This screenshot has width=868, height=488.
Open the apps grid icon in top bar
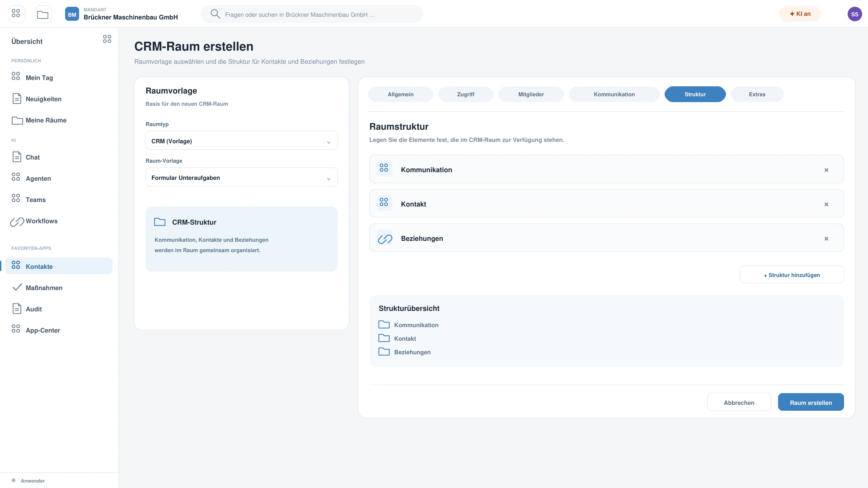point(16,14)
